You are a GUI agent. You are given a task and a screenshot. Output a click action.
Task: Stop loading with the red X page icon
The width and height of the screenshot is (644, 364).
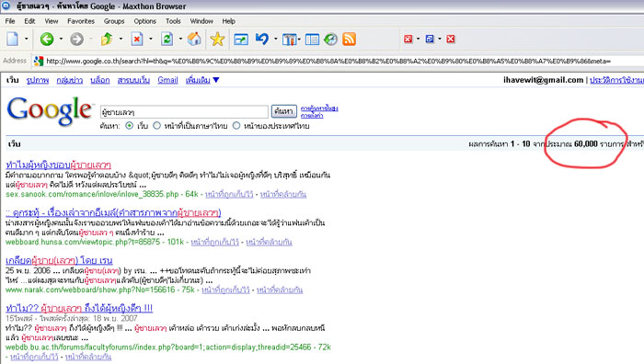click(137, 39)
